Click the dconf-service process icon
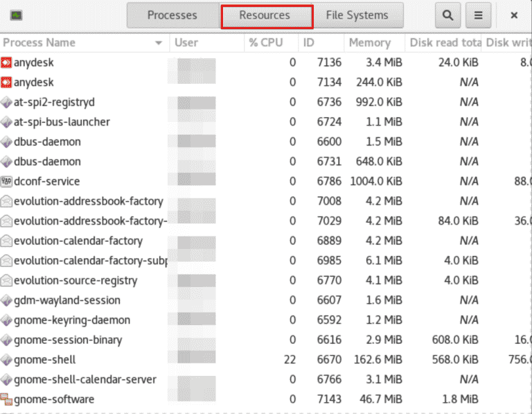This screenshot has width=532, height=414. pos(6,182)
